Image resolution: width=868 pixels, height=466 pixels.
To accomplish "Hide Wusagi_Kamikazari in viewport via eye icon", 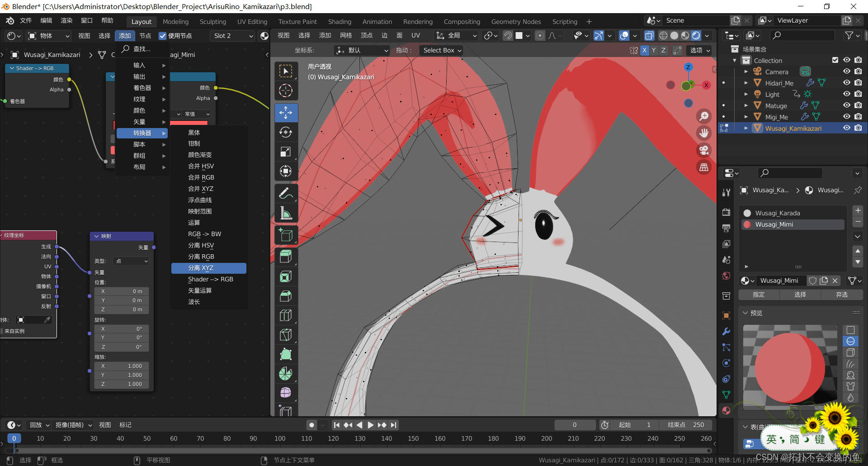I will tap(847, 128).
